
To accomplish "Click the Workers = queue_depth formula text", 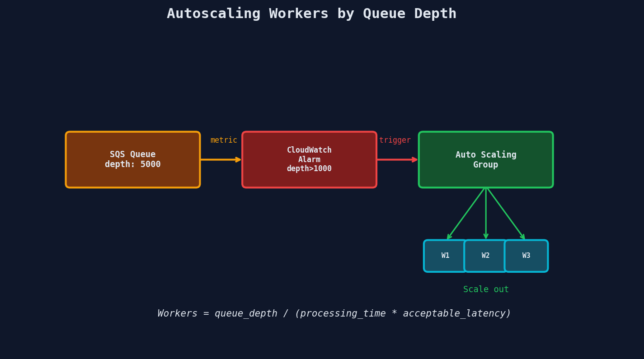I will pos(334,313).
